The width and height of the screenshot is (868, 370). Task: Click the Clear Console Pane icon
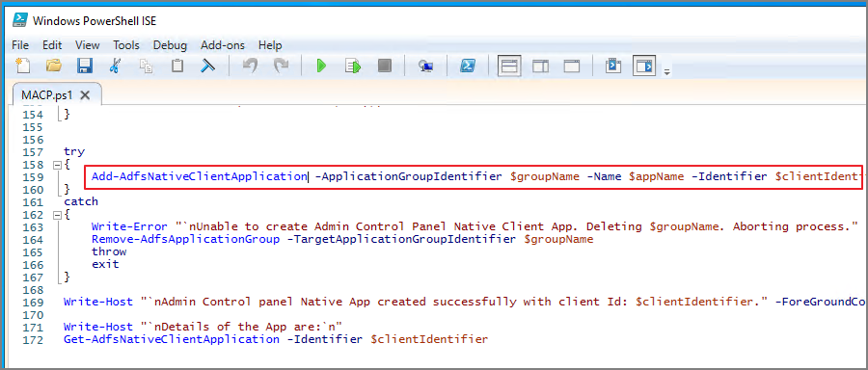(x=207, y=66)
